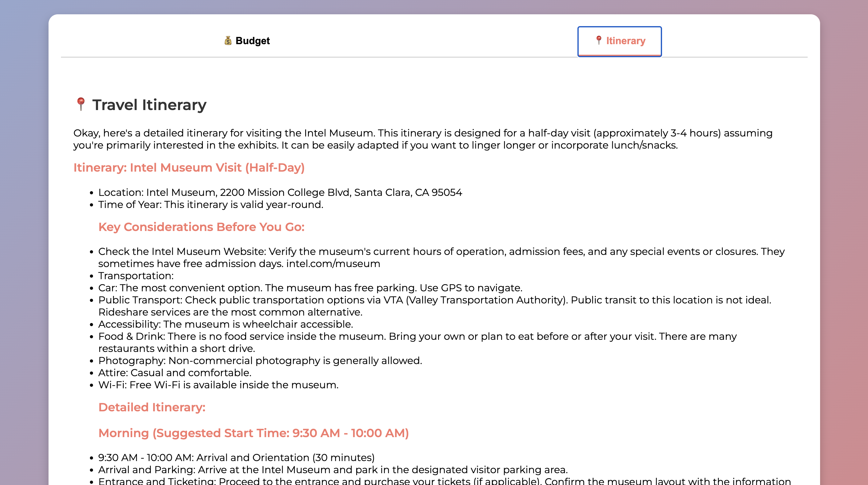Click the 9:30 AM Arrival and Orientation line
868x485 pixels.
click(236, 458)
